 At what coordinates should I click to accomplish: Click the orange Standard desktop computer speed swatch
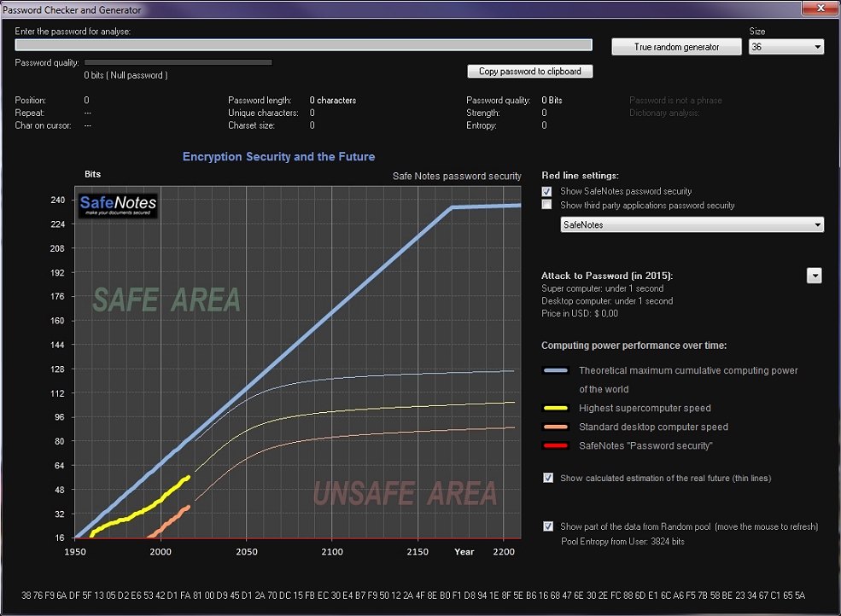(x=556, y=427)
